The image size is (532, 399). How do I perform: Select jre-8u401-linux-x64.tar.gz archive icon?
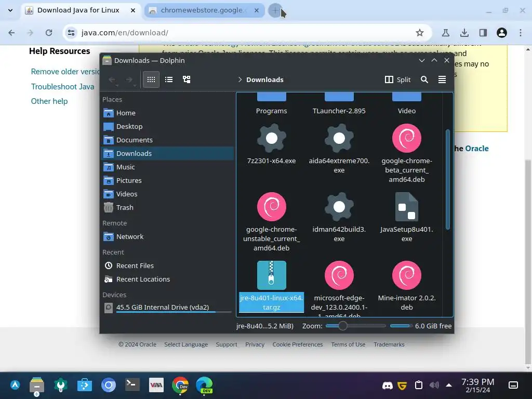click(x=271, y=275)
